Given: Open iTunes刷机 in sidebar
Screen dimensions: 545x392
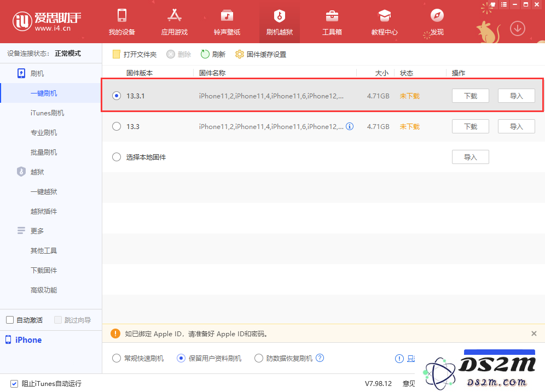Looking at the screenshot, I should coord(47,113).
